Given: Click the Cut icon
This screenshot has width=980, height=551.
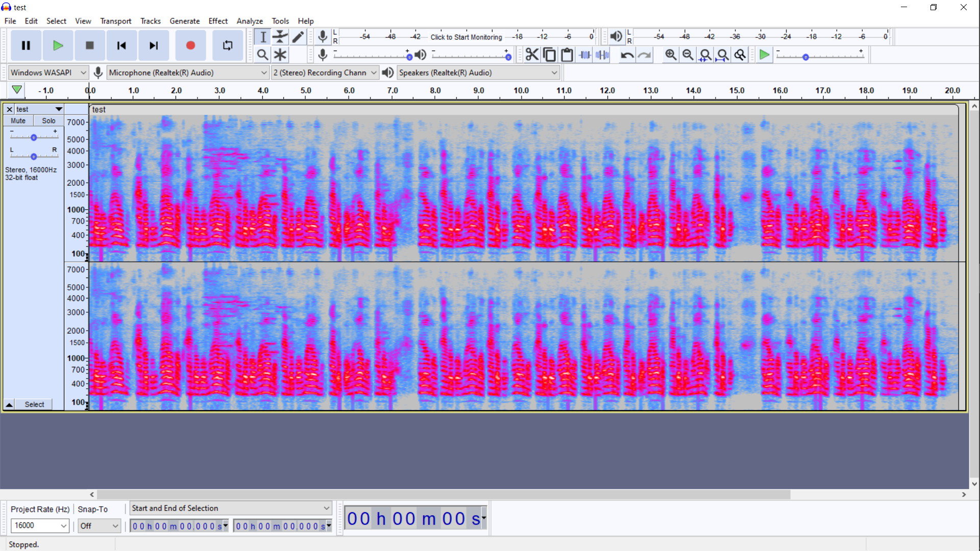Looking at the screenshot, I should click(x=532, y=55).
